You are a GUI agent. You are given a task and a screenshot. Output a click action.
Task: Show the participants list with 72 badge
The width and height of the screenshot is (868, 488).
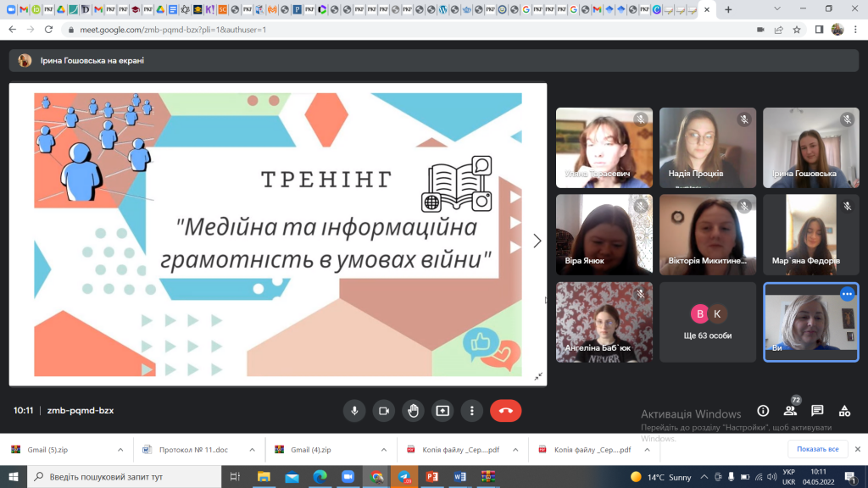pyautogui.click(x=790, y=411)
